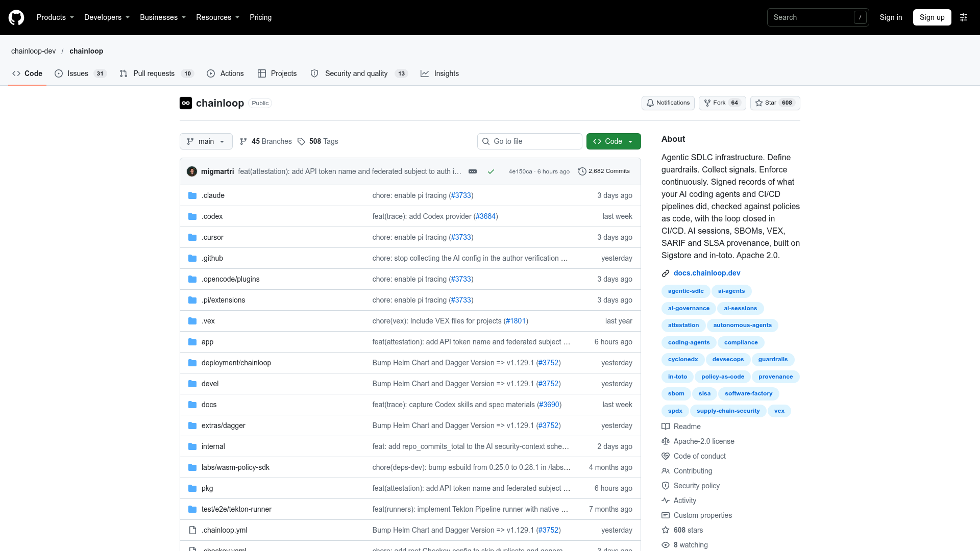The image size is (980, 551).
Task: Open the settings sliders icon beside Sign up
Action: pyautogui.click(x=964, y=17)
